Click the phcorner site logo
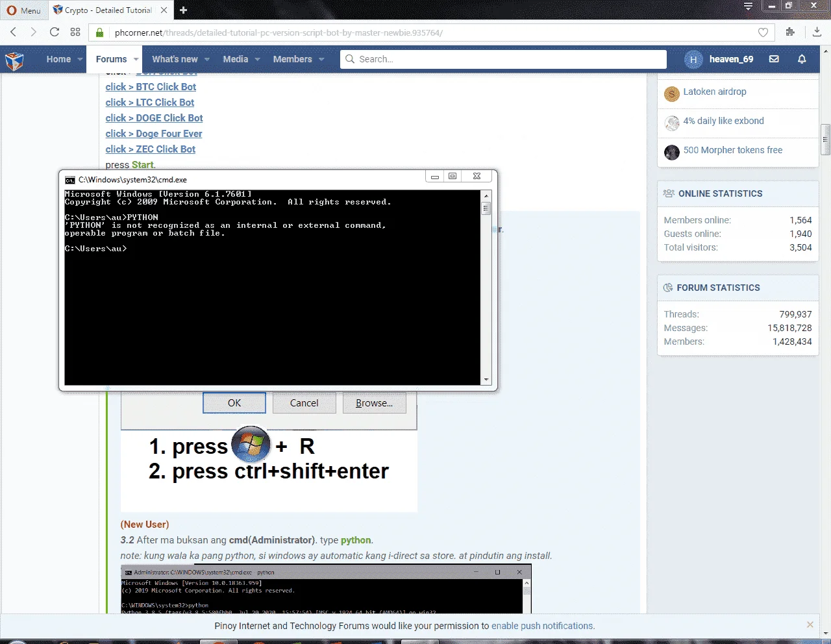This screenshot has width=831, height=644. click(x=14, y=60)
